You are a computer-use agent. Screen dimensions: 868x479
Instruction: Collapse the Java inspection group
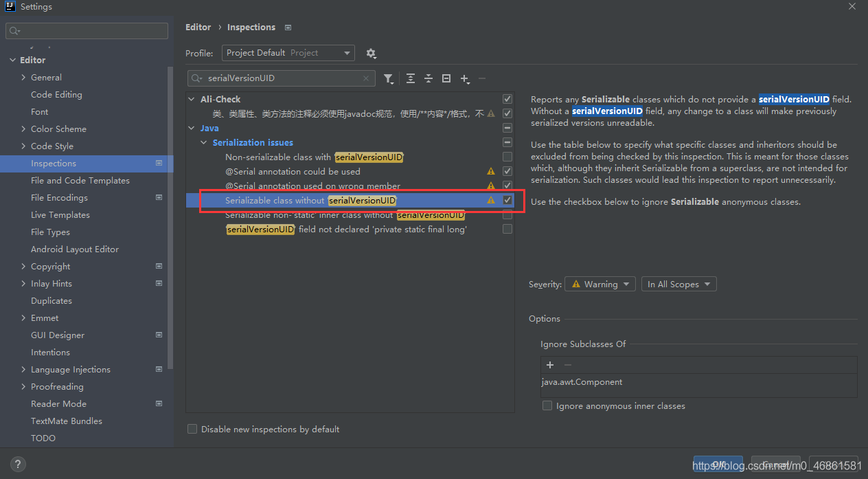click(192, 128)
